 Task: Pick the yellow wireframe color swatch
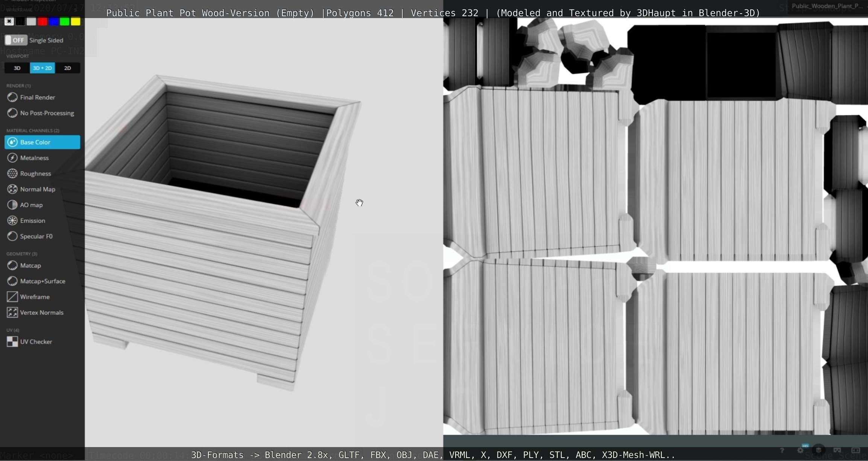click(76, 21)
